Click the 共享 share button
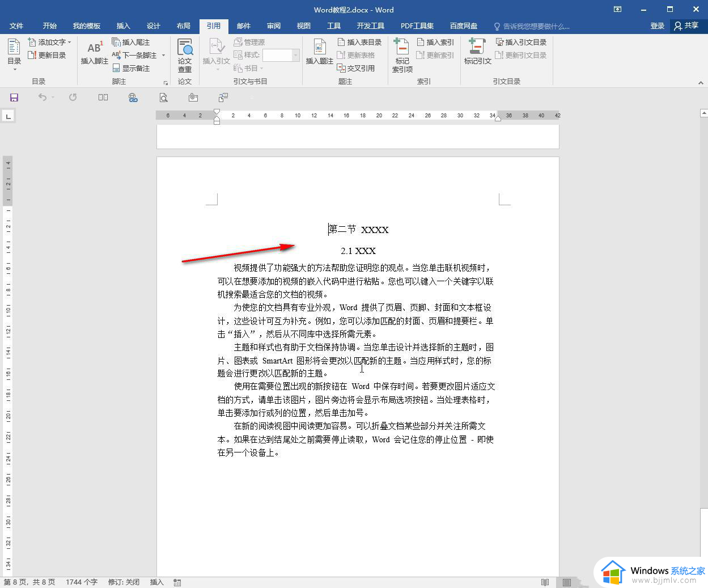 tap(686, 26)
